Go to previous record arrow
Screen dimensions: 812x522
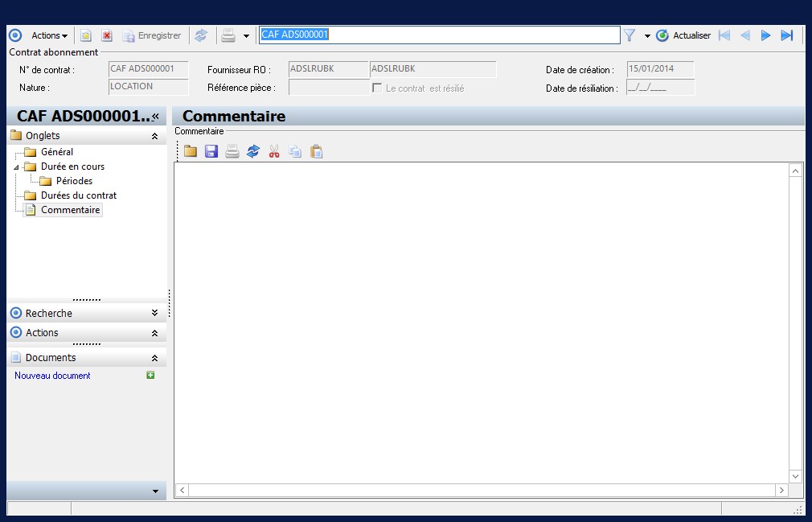(x=745, y=35)
